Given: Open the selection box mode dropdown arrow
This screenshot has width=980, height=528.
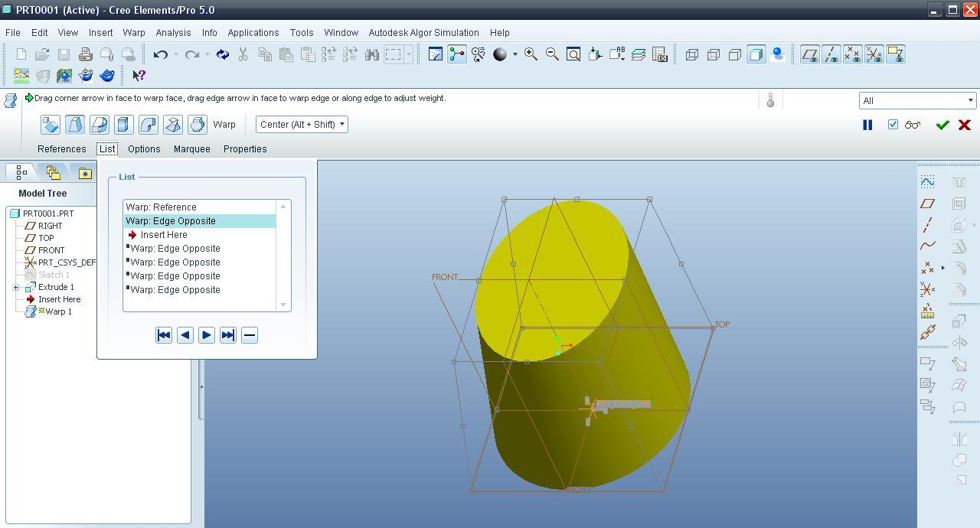Looking at the screenshot, I should [409, 54].
